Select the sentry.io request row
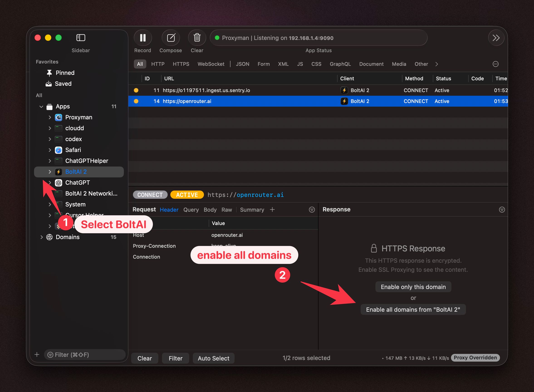Viewport: 534px width, 392px height. point(318,91)
